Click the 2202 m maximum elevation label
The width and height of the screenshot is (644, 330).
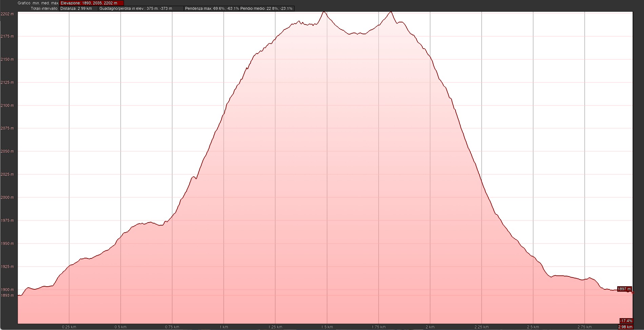point(7,14)
